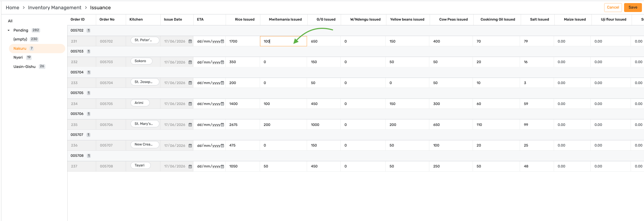Open ETA calendar picker for order 005703

click(x=222, y=62)
